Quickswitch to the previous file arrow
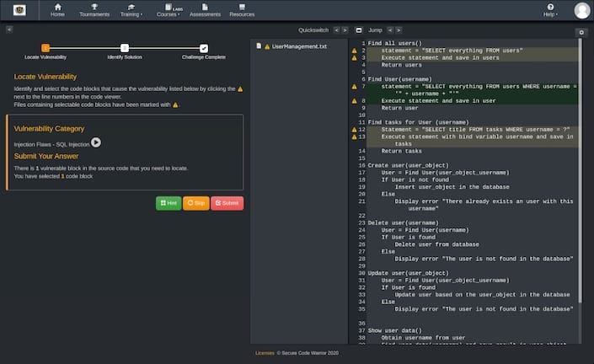Viewport: 594px width, 364px height. point(335,29)
